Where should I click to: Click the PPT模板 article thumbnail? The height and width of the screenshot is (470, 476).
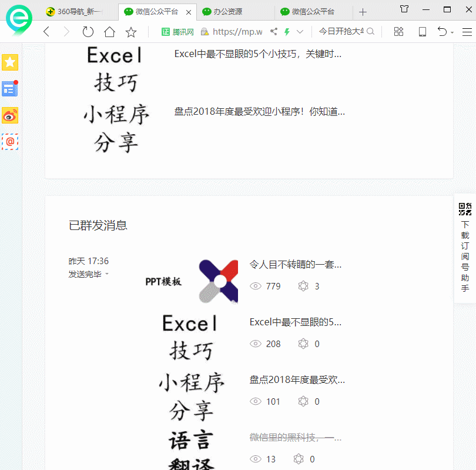point(188,281)
